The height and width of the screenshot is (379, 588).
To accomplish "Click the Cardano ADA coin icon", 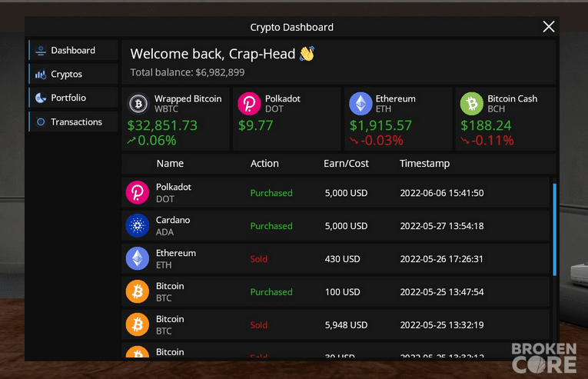I will click(x=138, y=225).
